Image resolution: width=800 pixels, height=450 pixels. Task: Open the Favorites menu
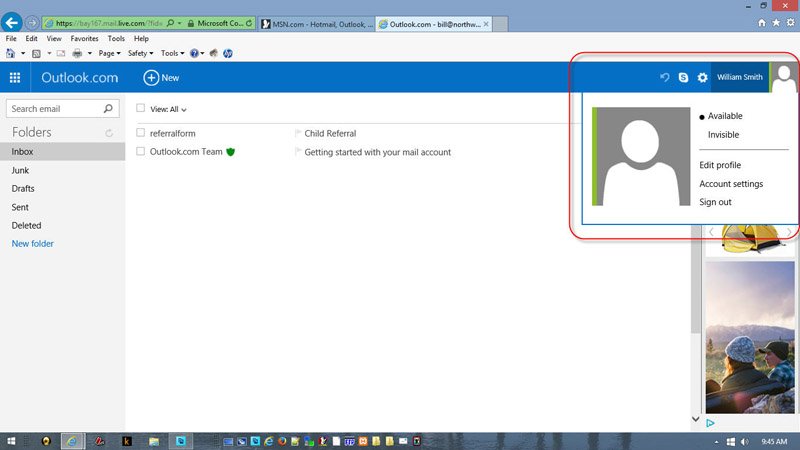click(x=84, y=38)
